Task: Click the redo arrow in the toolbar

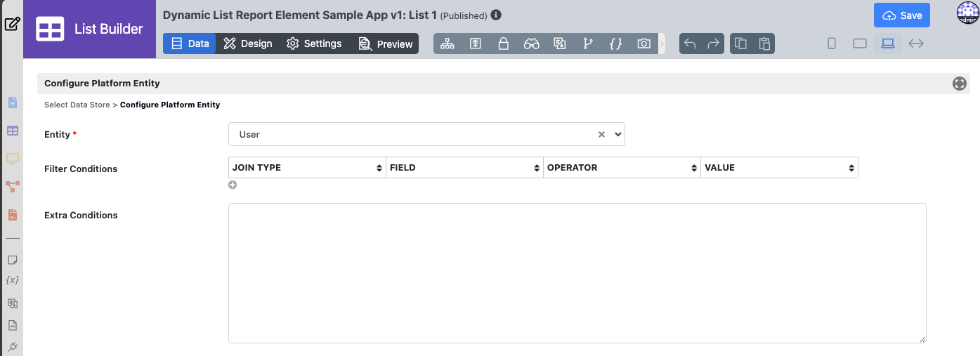Action: pyautogui.click(x=713, y=44)
